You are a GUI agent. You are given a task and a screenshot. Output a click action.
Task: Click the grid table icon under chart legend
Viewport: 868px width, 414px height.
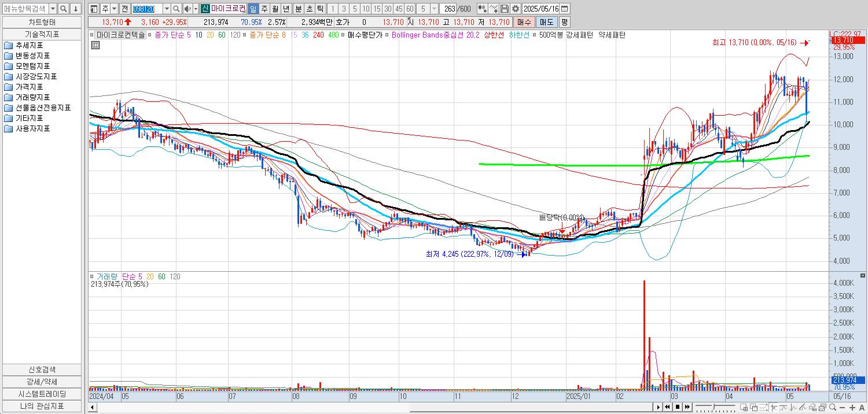click(95, 45)
